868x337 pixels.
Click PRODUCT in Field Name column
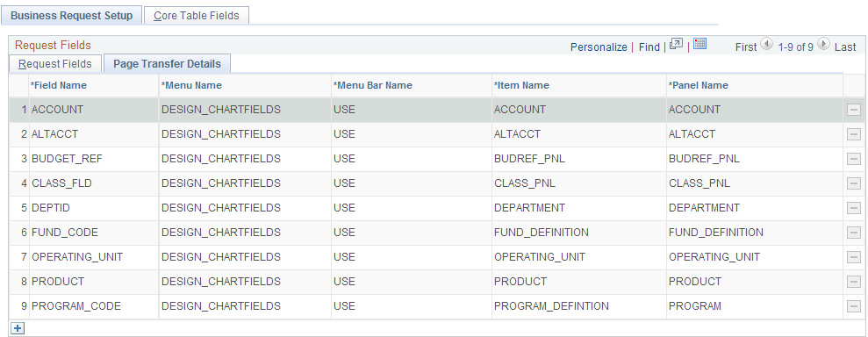pyautogui.click(x=58, y=281)
